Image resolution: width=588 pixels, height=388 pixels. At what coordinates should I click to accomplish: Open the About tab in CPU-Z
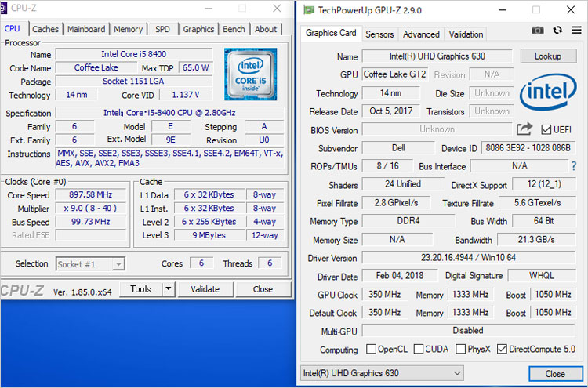pyautogui.click(x=266, y=29)
